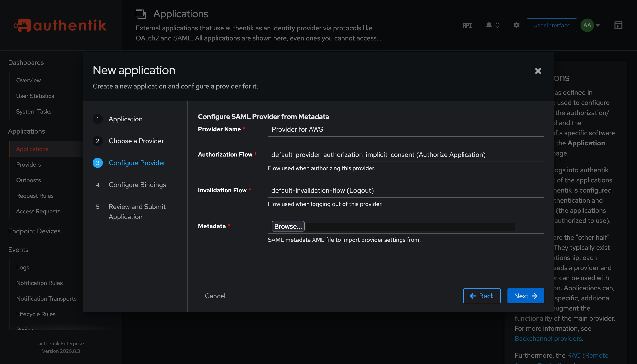
Task: Go to step Choose a Provider
Action: click(136, 141)
